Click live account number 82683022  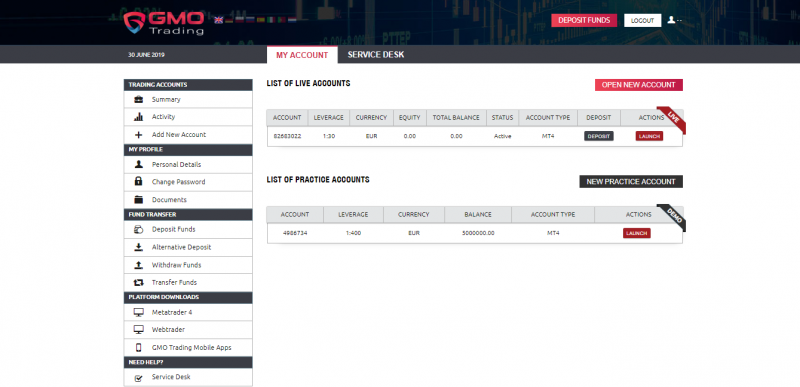(x=287, y=136)
